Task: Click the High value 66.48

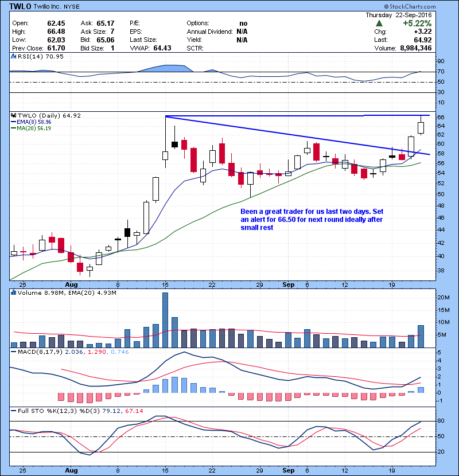Action: coord(56,32)
